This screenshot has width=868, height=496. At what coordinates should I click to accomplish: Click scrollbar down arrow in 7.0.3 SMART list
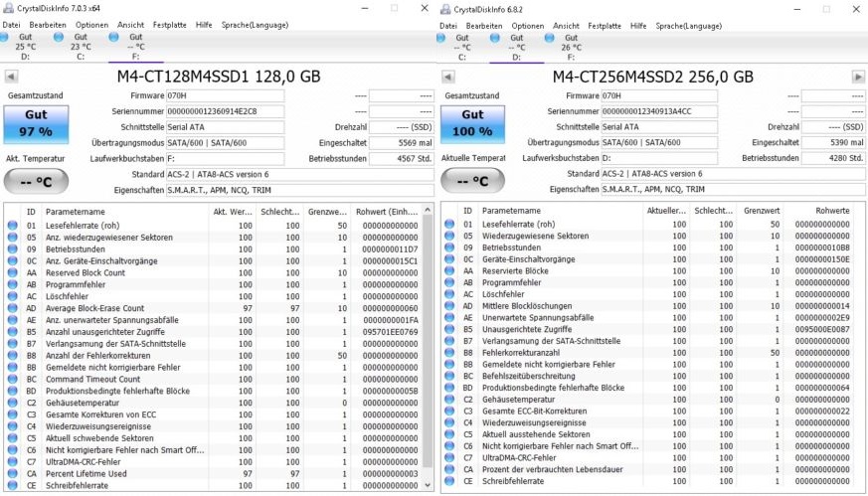tap(428, 485)
